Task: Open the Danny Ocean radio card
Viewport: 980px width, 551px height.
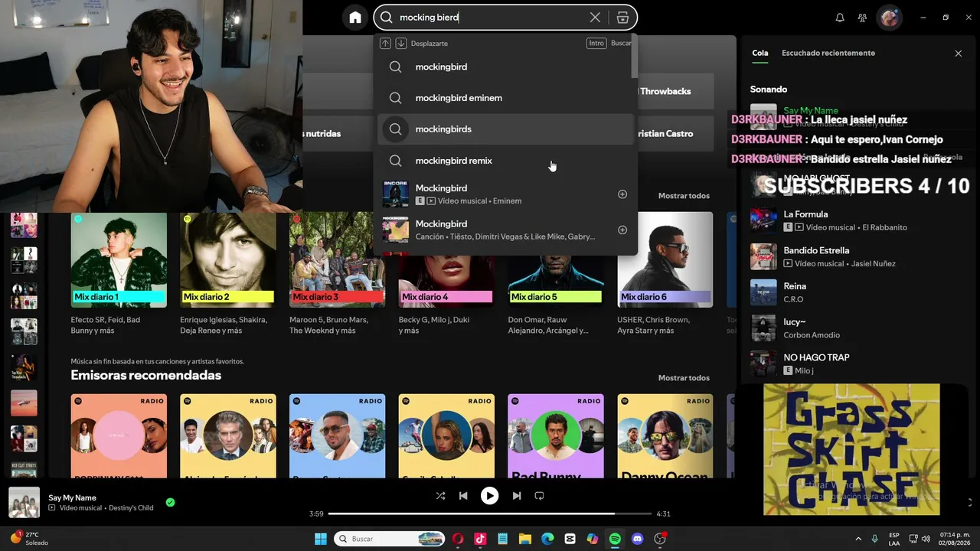Action: 665,436
